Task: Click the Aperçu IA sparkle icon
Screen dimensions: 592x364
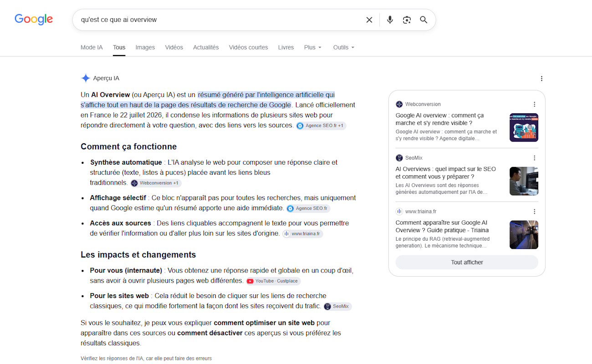Action: (86, 78)
